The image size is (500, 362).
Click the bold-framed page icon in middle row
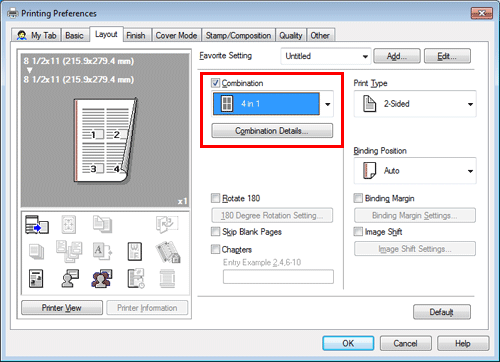(135, 252)
